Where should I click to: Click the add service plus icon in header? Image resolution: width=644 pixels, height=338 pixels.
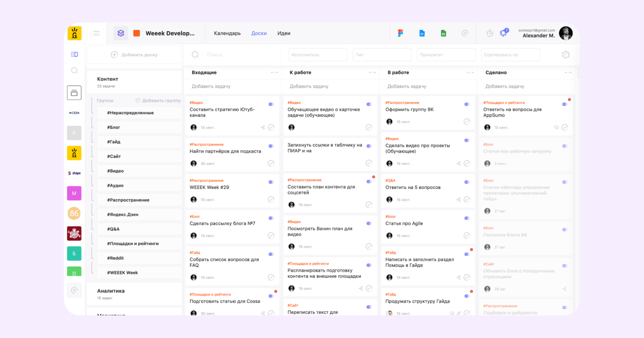[x=465, y=33]
